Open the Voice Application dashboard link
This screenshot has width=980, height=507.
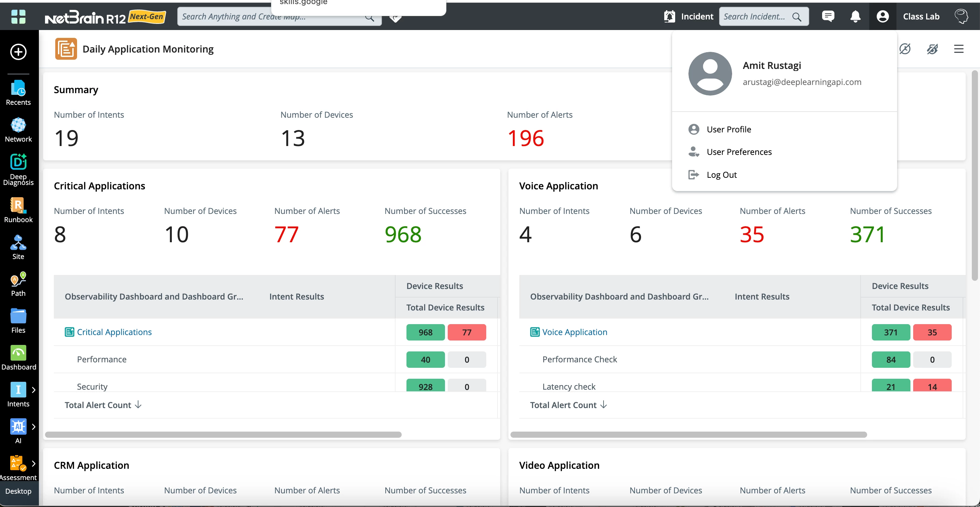pyautogui.click(x=575, y=332)
